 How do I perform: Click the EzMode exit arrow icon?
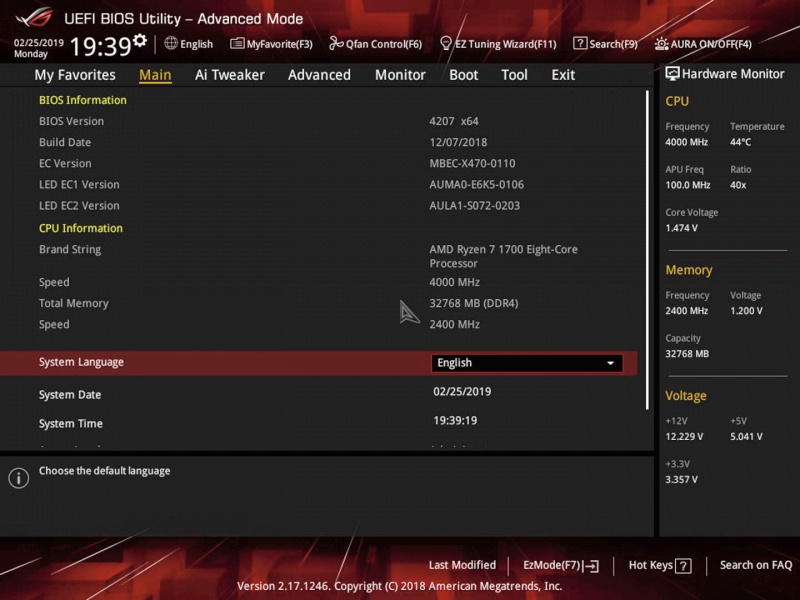click(x=592, y=566)
